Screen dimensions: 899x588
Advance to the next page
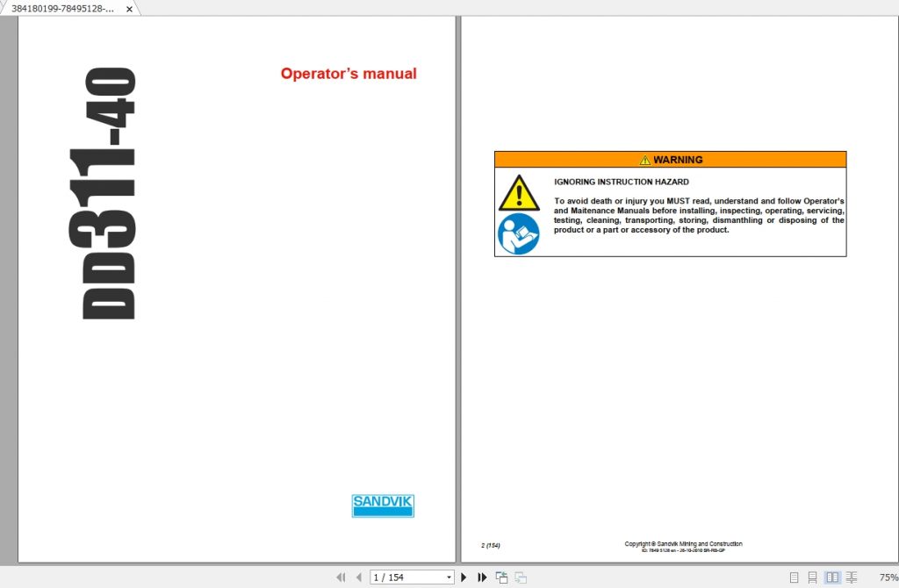click(x=464, y=577)
